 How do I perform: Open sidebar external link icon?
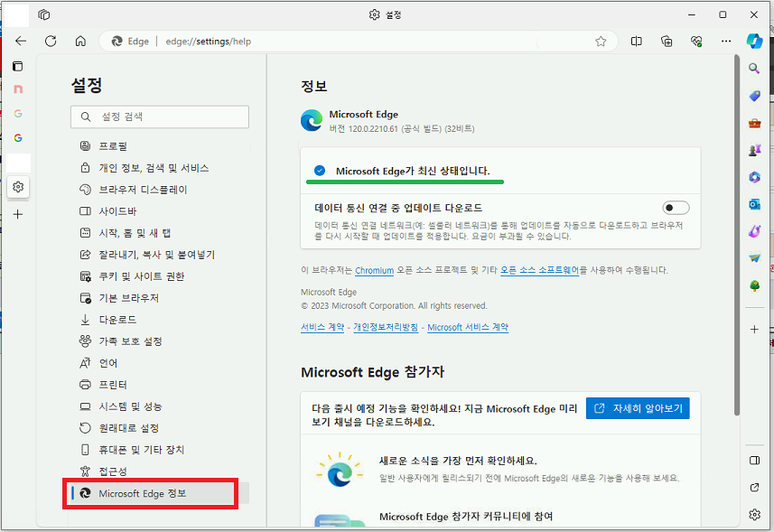pos(754,488)
